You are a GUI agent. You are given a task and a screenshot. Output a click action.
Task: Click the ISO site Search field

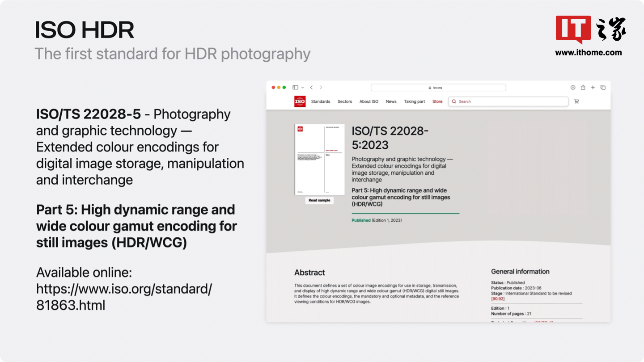point(508,101)
